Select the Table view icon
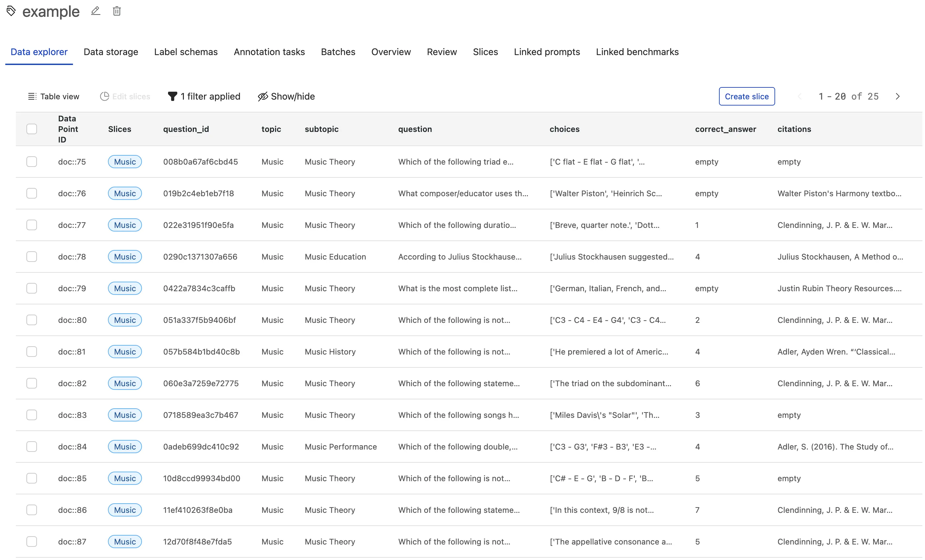Screen dimensions: 925x560 [32, 96]
